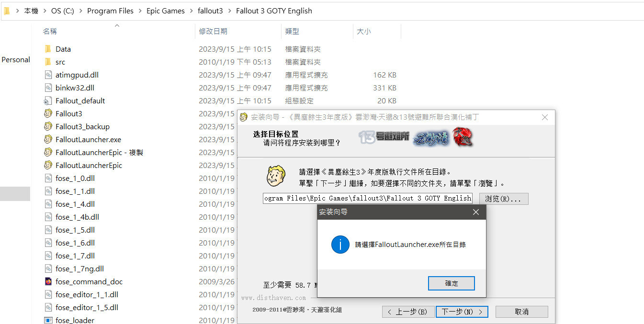Click src's date 2010/1/19 下午 05:13
This screenshot has width=644, height=324.
click(x=235, y=62)
